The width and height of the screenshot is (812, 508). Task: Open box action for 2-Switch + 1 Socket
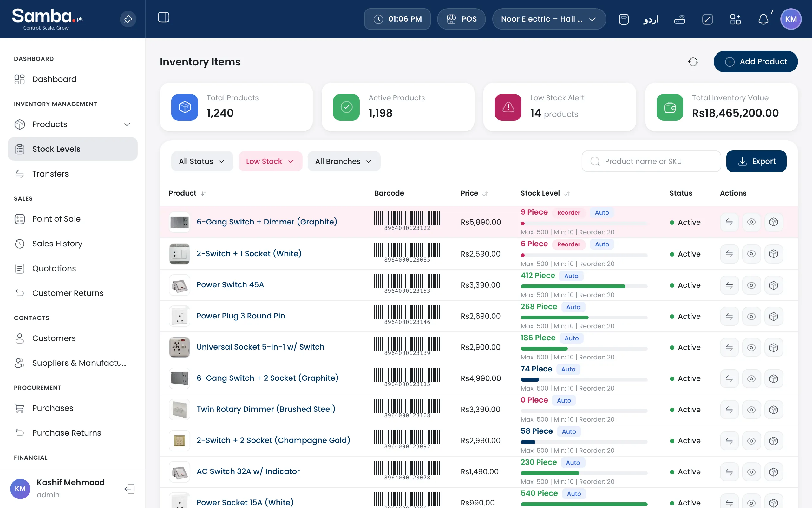[773, 254]
